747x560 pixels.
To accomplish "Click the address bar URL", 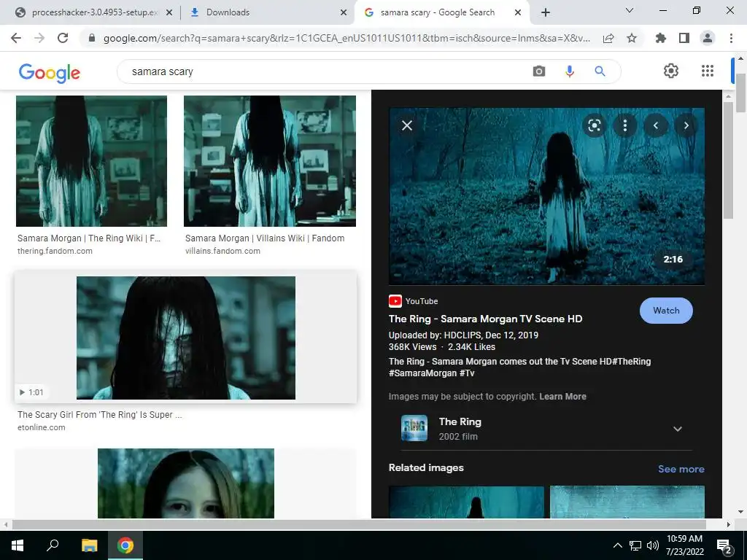I will 347,38.
